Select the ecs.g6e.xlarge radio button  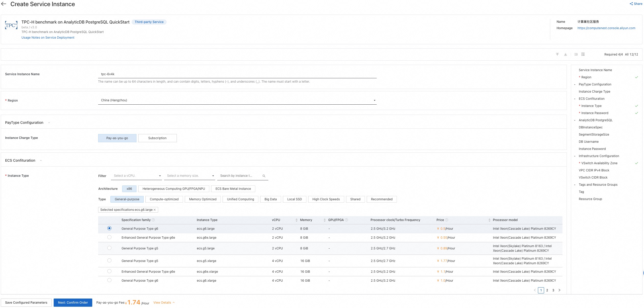(x=109, y=271)
